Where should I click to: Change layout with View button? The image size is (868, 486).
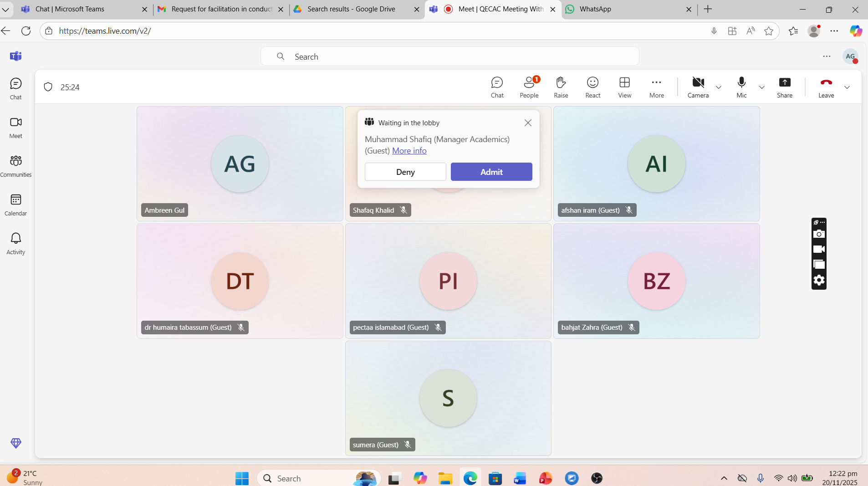(x=624, y=87)
